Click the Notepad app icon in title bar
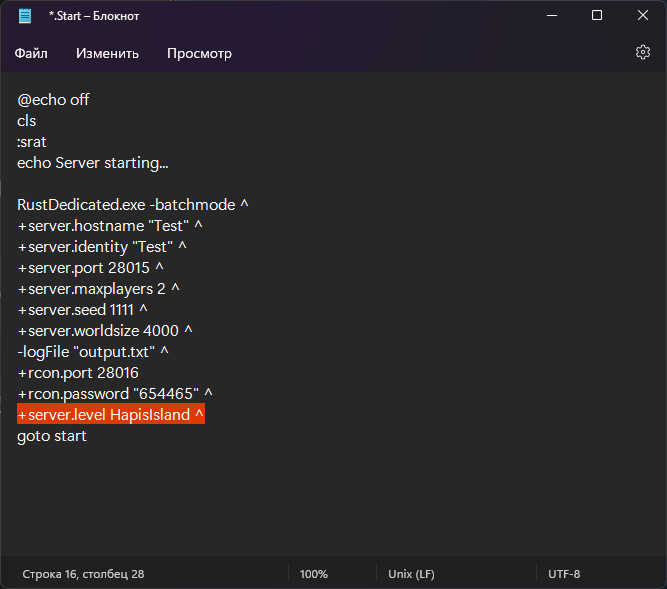The height and width of the screenshot is (589, 667). (x=25, y=16)
